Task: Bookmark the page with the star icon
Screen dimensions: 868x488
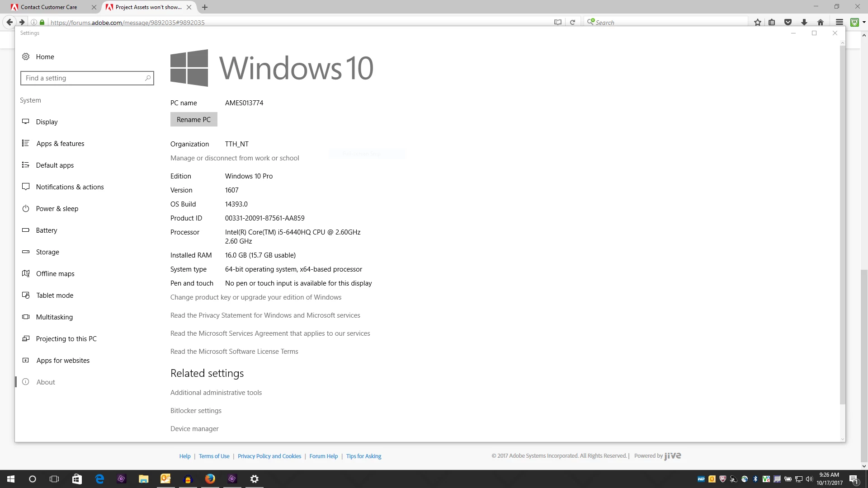Action: tap(758, 22)
